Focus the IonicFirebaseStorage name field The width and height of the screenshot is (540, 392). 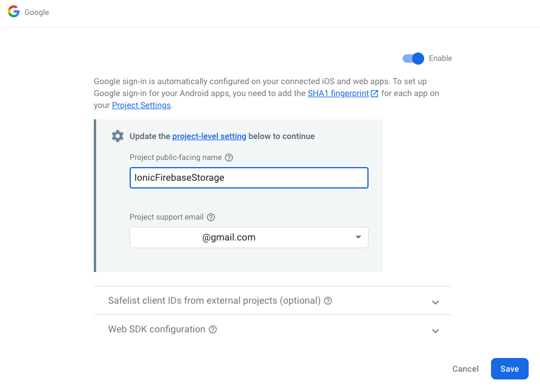(x=248, y=178)
